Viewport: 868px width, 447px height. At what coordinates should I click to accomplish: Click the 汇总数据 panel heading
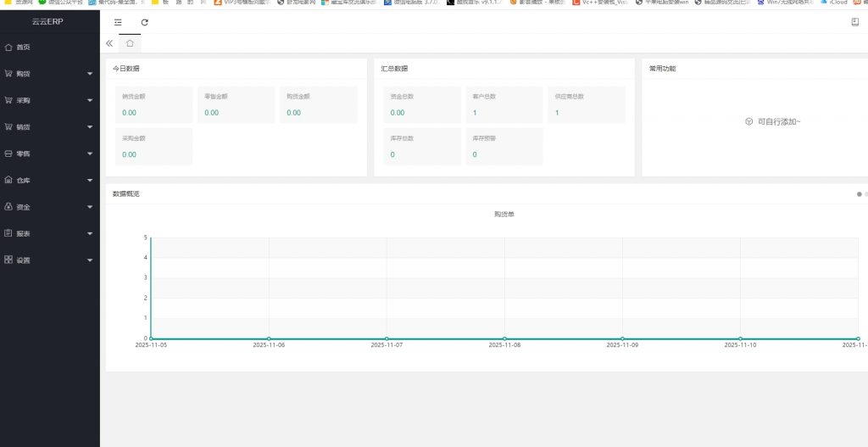394,69
